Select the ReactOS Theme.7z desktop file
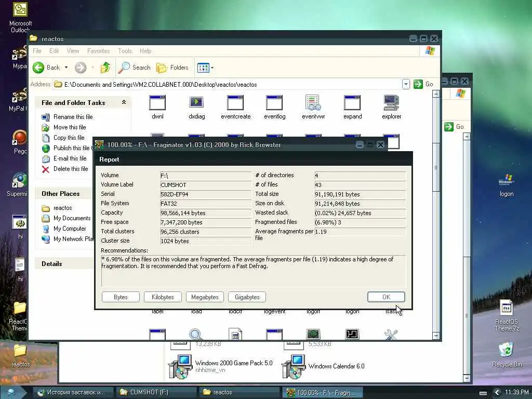Screen dimensions: 532x399 [507, 315]
